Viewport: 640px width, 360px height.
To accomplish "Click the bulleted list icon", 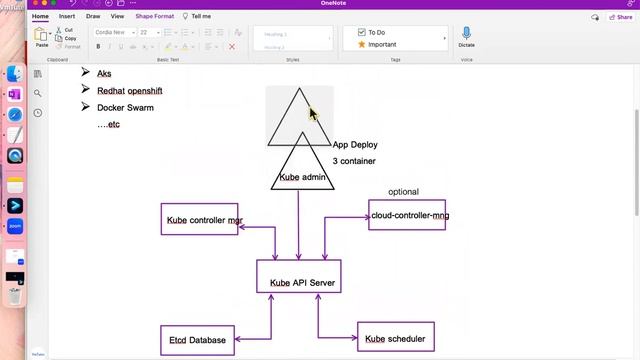I will point(167,33).
